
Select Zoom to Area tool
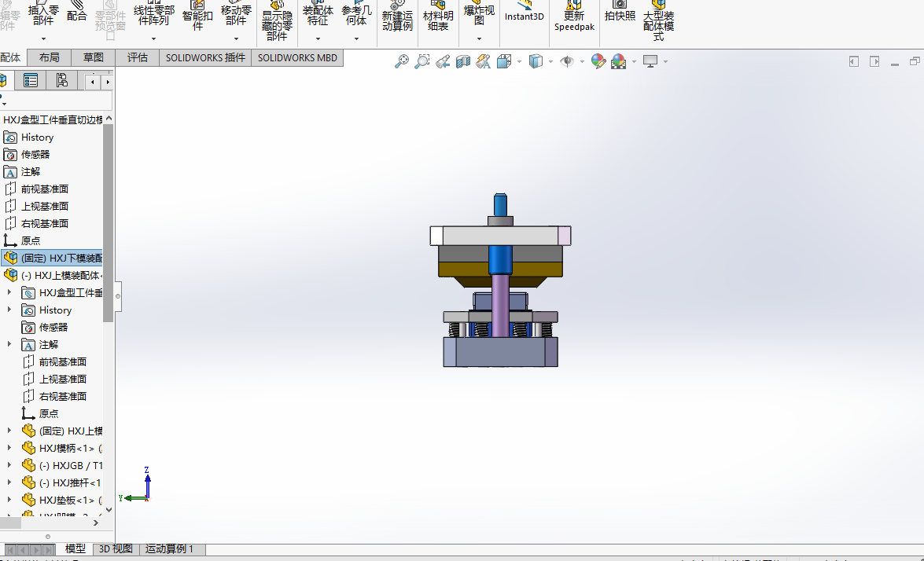(x=422, y=61)
